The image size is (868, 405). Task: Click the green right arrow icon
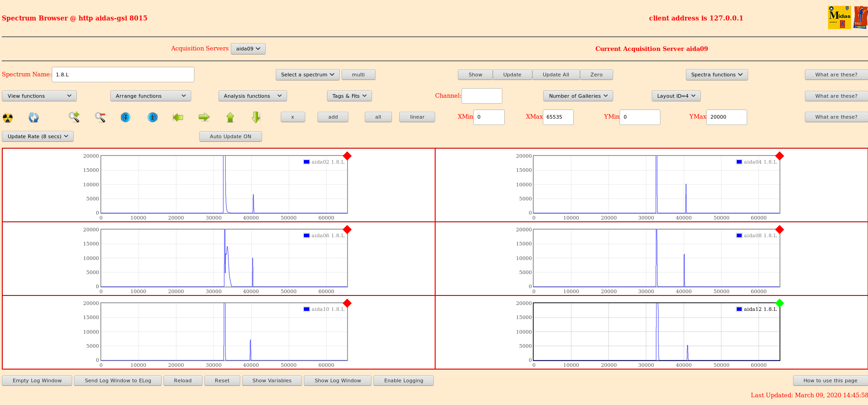(204, 117)
